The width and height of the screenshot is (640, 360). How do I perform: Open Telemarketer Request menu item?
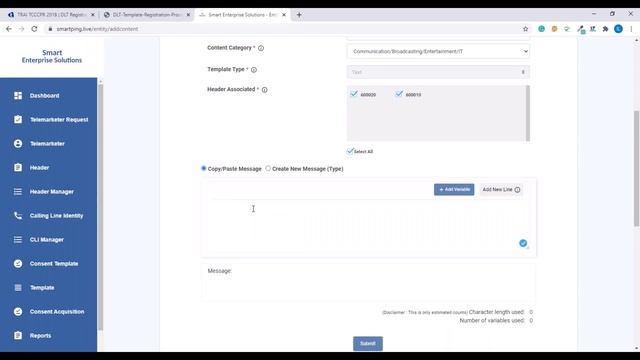[59, 120]
